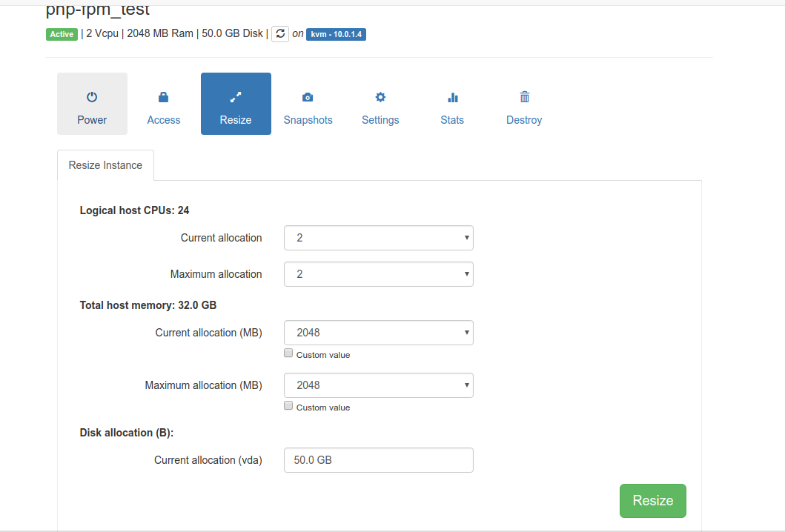The height and width of the screenshot is (532, 785).
Task: Click the Logical host CPUs: 24 text
Action: (x=134, y=210)
